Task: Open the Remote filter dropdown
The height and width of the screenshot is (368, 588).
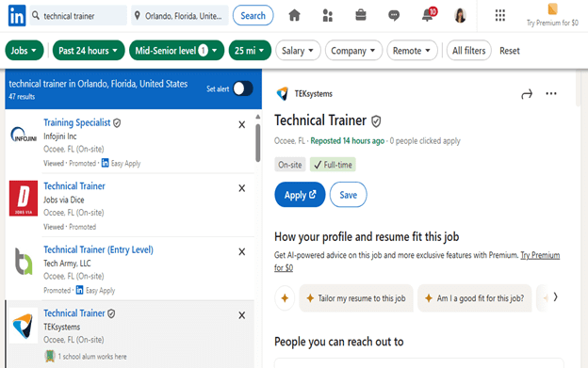Action: [412, 50]
